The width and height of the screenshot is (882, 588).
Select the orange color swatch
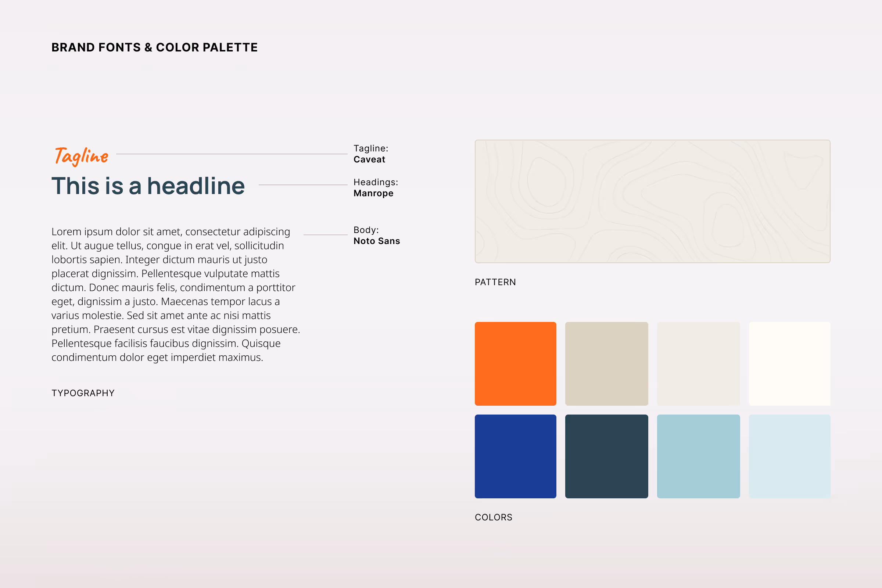(515, 363)
